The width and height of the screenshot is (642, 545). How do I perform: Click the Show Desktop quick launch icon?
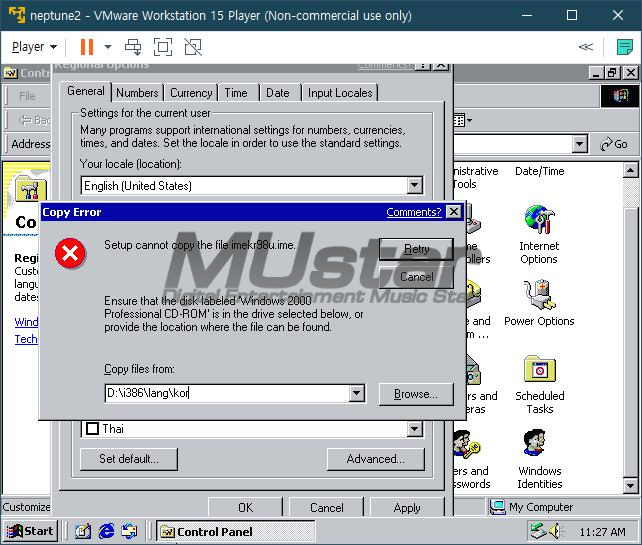[83, 531]
